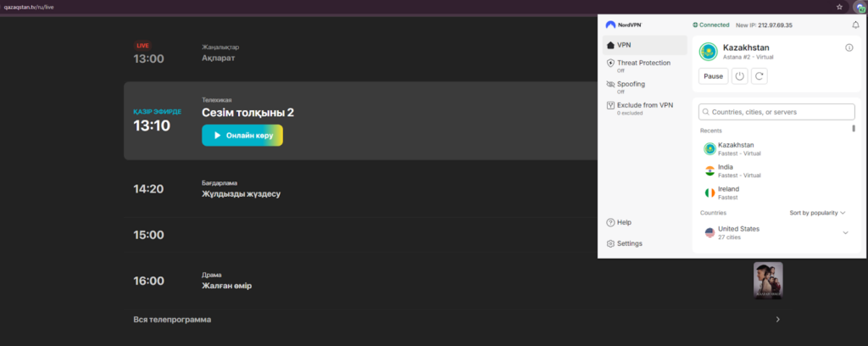Click the India flag icon
The height and width of the screenshot is (346, 868).
[x=709, y=170]
